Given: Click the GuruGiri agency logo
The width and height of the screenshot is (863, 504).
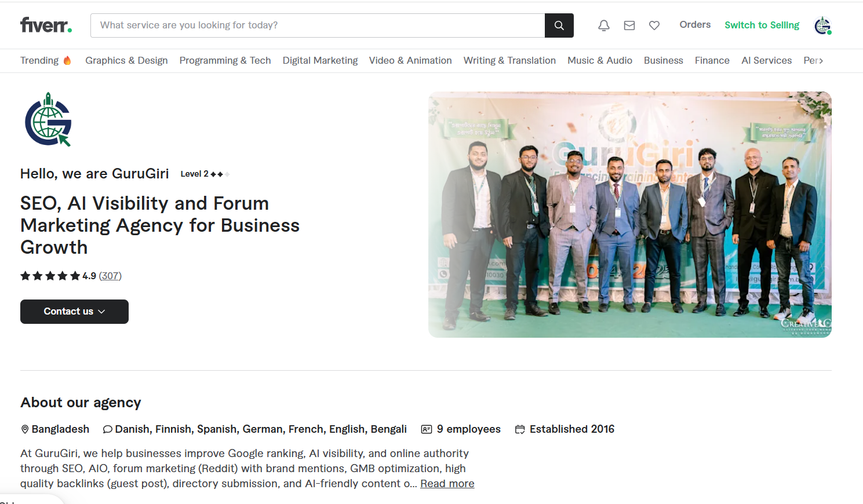Looking at the screenshot, I should pyautogui.click(x=48, y=119).
